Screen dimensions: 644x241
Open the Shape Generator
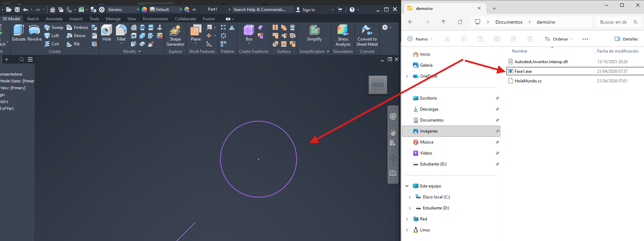(x=175, y=35)
